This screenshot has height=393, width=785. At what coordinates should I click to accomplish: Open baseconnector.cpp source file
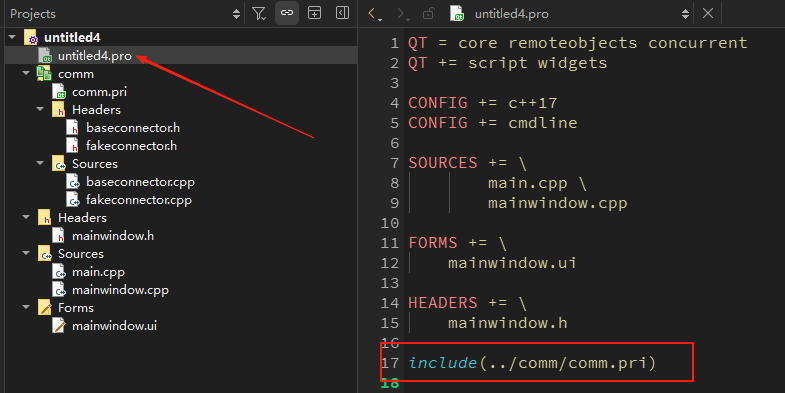pos(140,182)
